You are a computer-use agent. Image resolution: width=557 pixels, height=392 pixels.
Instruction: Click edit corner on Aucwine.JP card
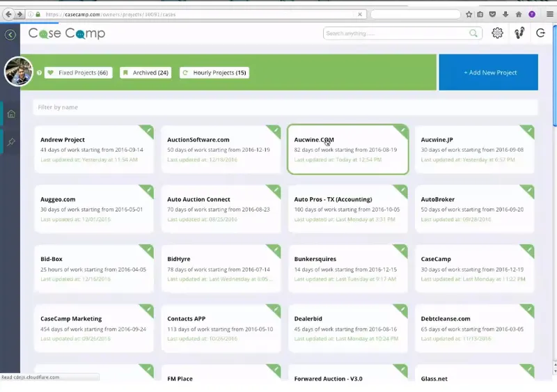(x=529, y=130)
